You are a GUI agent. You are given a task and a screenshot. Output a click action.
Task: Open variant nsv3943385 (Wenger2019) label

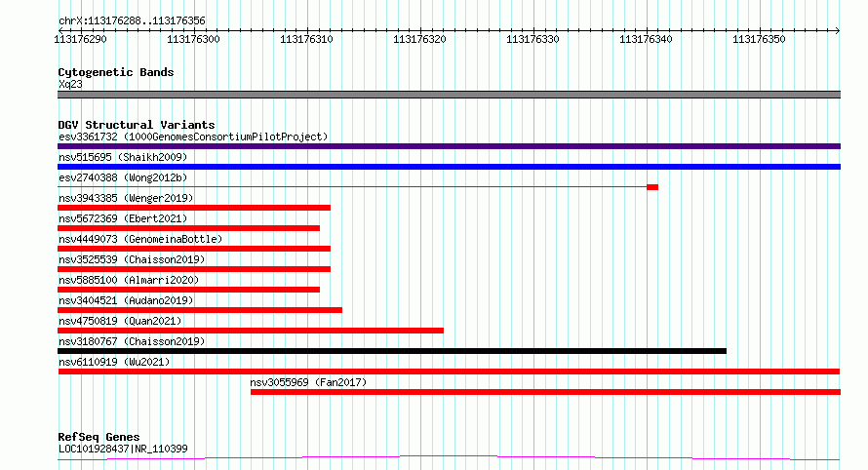(x=126, y=198)
